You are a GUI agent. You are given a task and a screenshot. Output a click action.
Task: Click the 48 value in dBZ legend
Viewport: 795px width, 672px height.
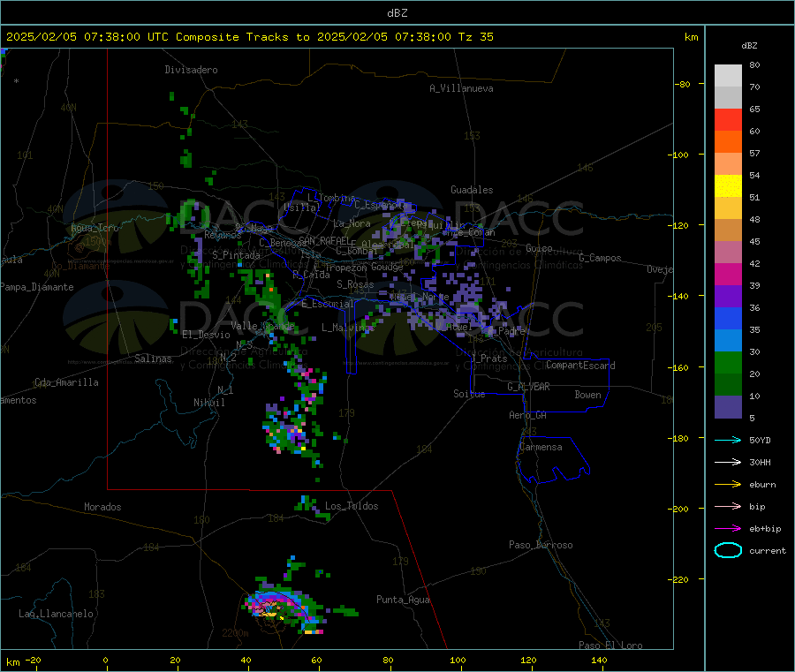(754, 220)
